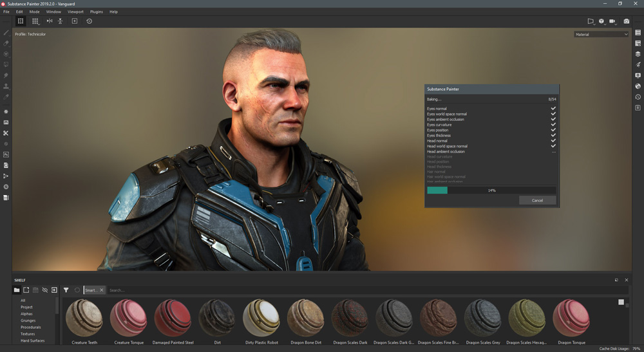The height and width of the screenshot is (352, 644).
Task: Select the Polygon Fill tool
Action: tap(6, 64)
